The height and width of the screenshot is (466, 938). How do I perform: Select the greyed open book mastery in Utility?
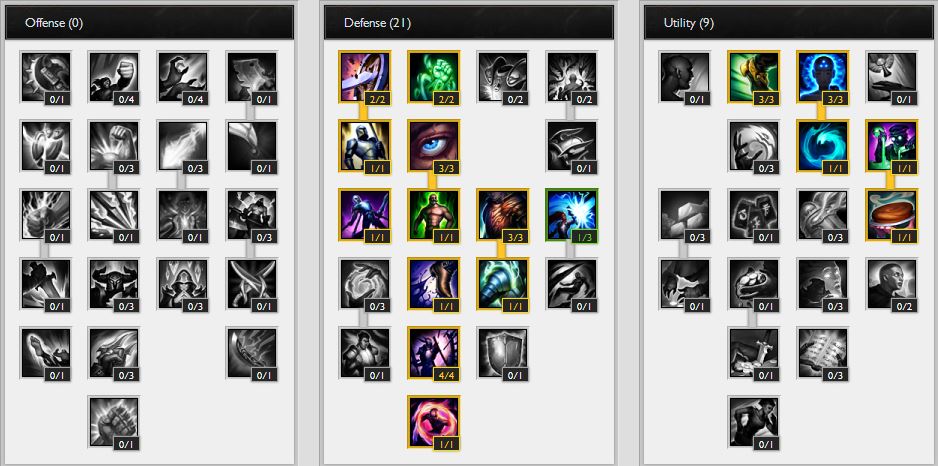pyautogui.click(x=823, y=353)
